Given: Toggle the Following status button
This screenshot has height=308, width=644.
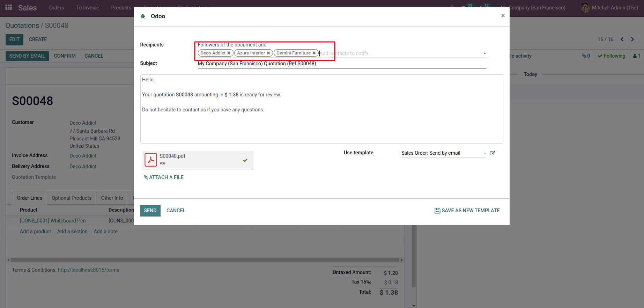Looking at the screenshot, I should coord(612,56).
